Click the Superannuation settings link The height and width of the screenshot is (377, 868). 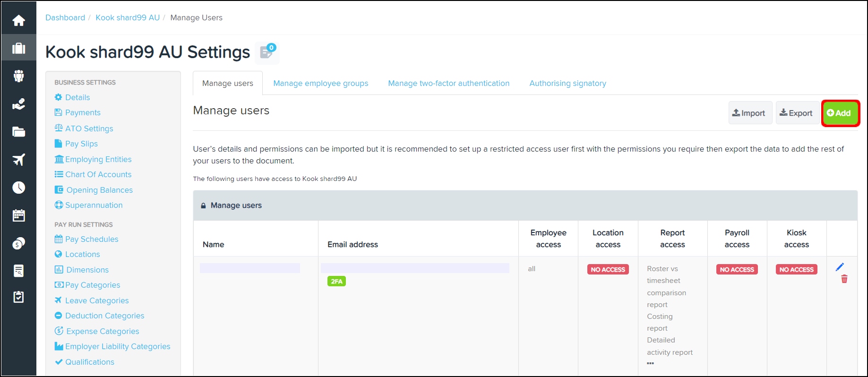coord(94,205)
